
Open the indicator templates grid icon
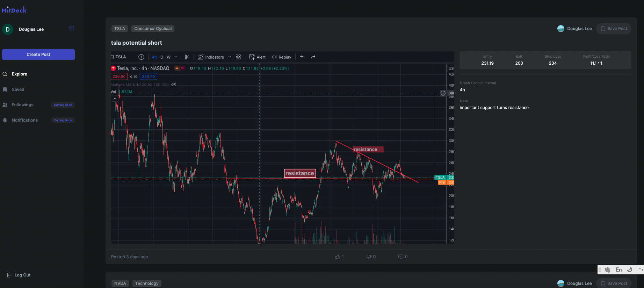(238, 57)
